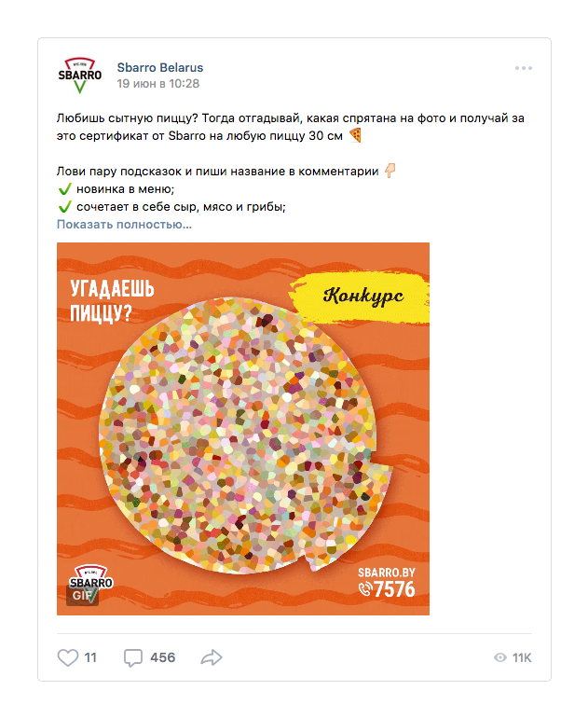The image size is (588, 718).
Task: Click the post date 19 июн в 10:28
Action: point(158,83)
